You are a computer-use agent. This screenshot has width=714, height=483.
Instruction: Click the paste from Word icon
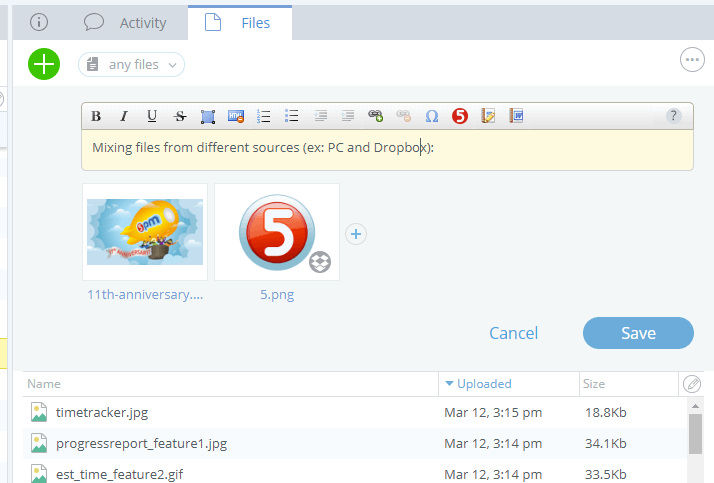tap(516, 116)
